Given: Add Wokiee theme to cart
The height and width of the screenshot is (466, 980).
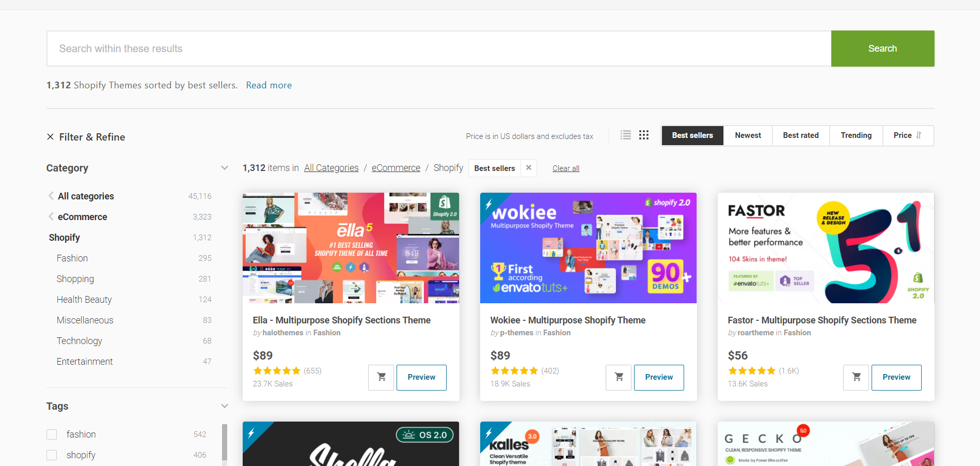Looking at the screenshot, I should point(619,377).
